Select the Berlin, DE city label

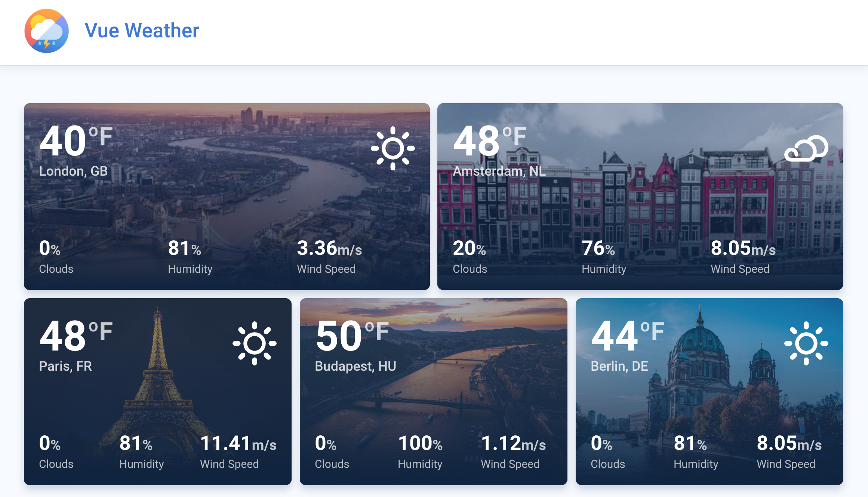pyautogui.click(x=619, y=366)
